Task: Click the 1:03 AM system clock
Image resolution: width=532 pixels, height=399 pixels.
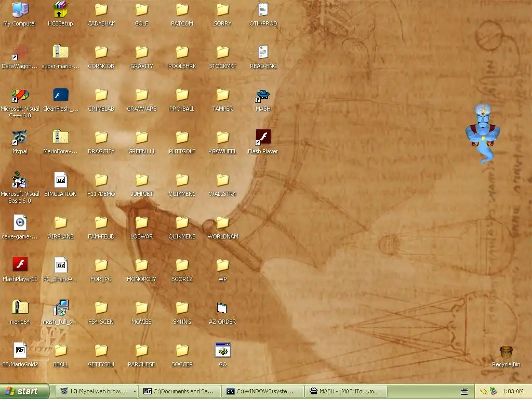Action: 513,391
